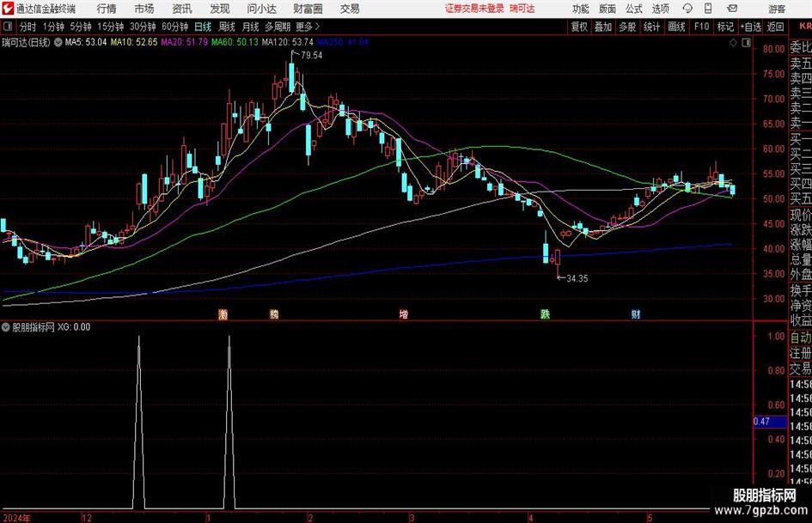Add stock via +自选 button
The image size is (812, 523).
(750, 27)
